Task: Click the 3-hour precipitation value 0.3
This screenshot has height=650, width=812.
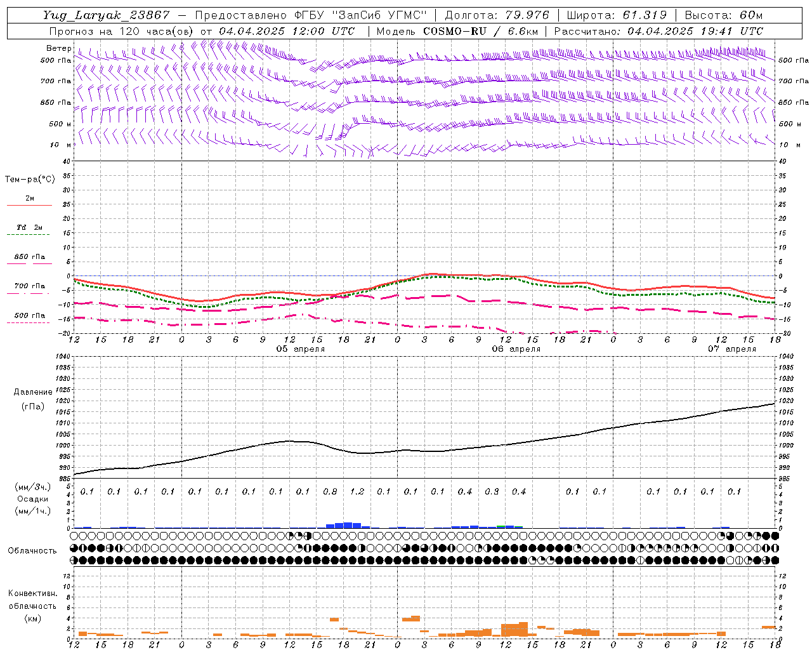Action: click(x=492, y=491)
